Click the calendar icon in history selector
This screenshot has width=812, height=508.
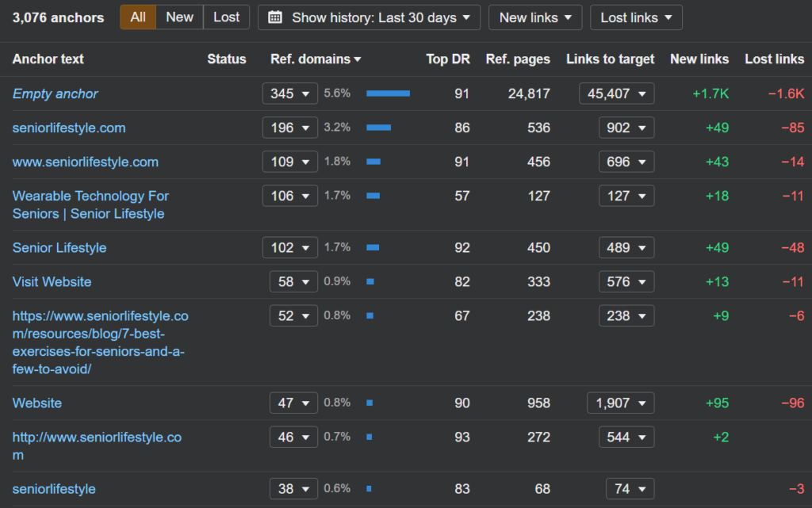[x=275, y=17]
